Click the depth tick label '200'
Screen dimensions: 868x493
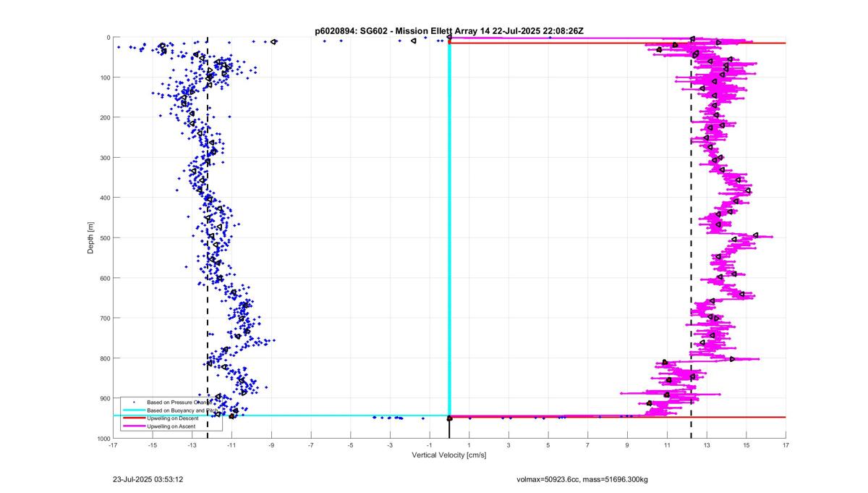104,117
